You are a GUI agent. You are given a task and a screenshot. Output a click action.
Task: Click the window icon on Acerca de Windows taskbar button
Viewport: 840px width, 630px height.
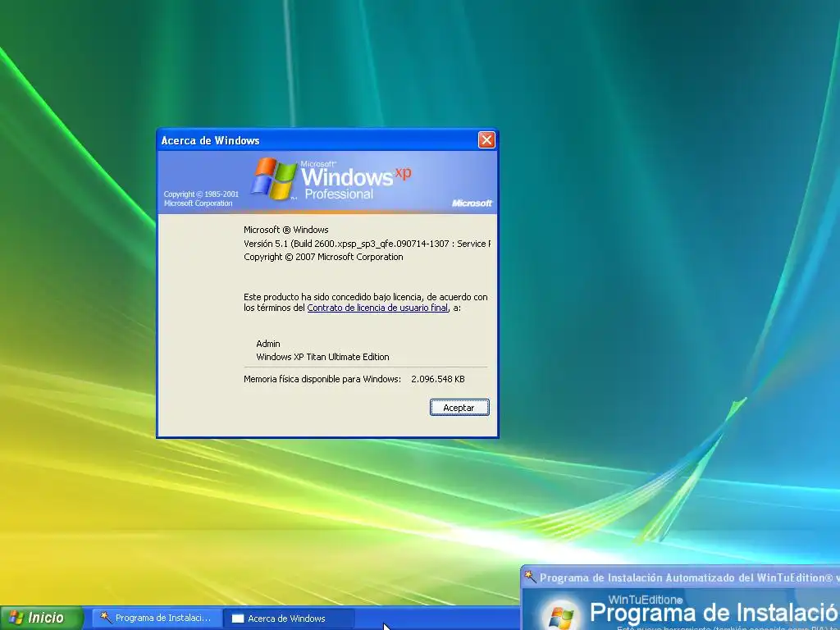[x=238, y=619]
